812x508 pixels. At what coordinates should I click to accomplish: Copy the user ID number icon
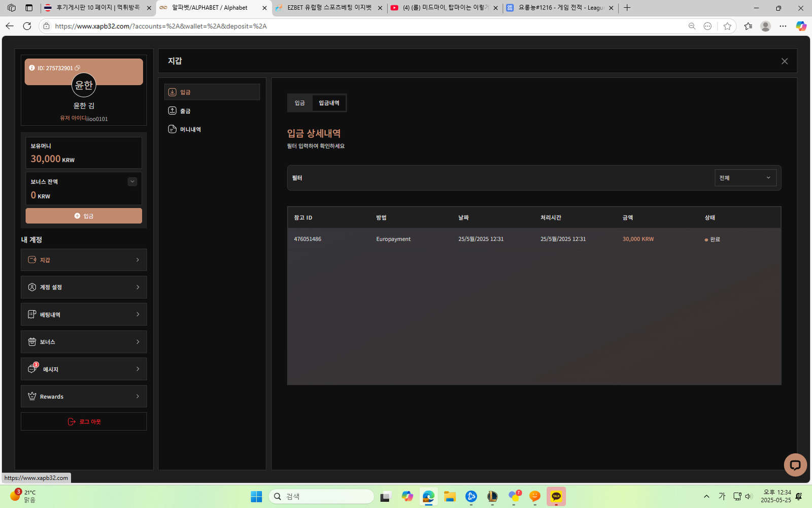click(x=77, y=68)
